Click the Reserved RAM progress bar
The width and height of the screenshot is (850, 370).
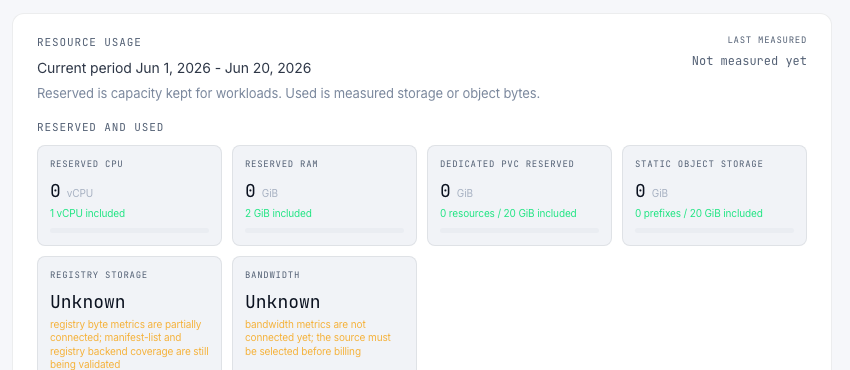coord(325,230)
